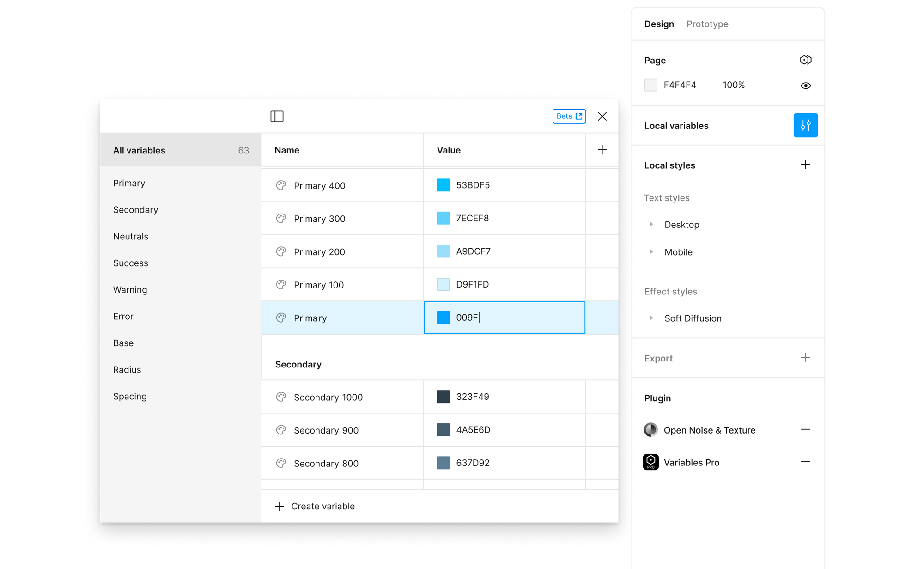The width and height of the screenshot is (924, 569).
Task: Remove Variables Pro plugin with minus icon
Action: 805,462
